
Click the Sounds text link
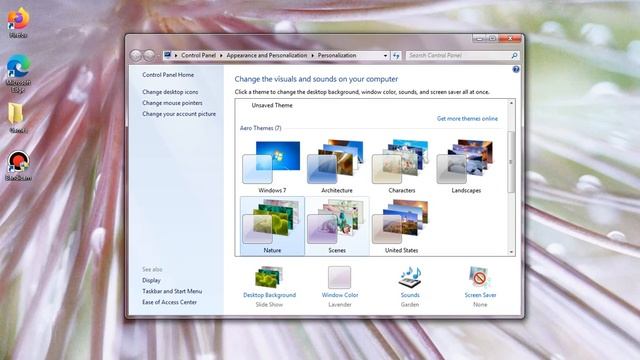click(410, 295)
